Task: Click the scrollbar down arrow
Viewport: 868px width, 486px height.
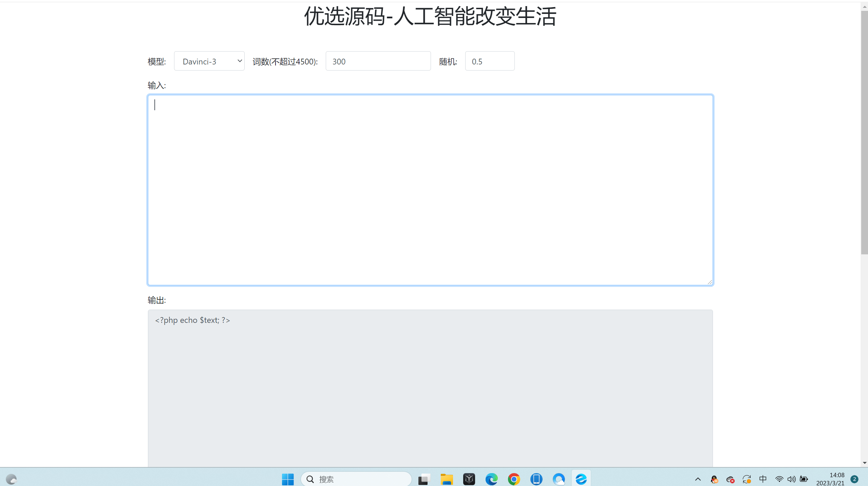Action: click(x=864, y=463)
